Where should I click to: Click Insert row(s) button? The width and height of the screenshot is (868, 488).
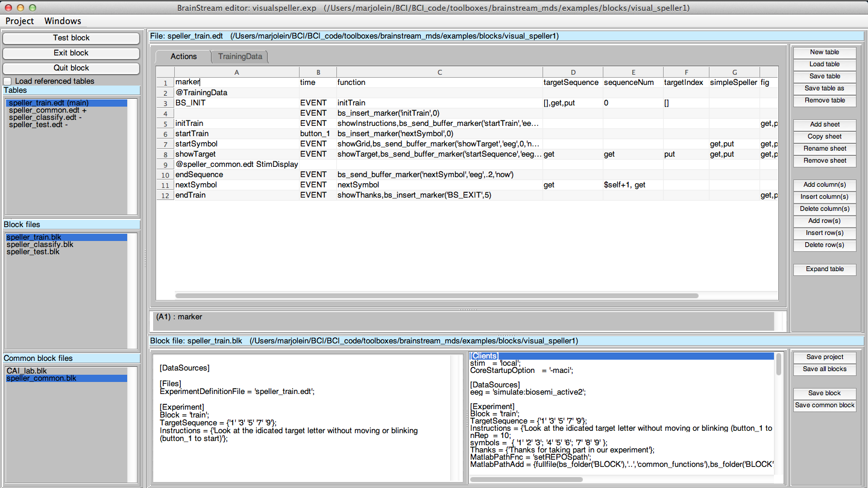click(x=825, y=233)
